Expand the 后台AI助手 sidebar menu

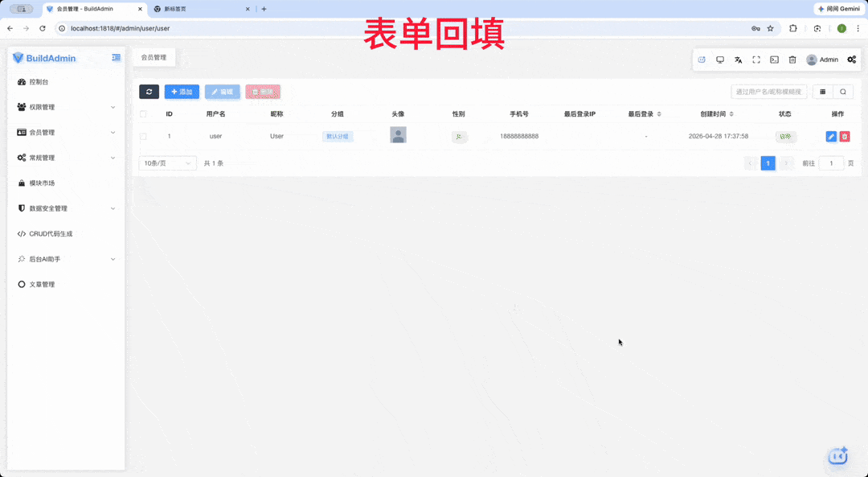point(65,259)
